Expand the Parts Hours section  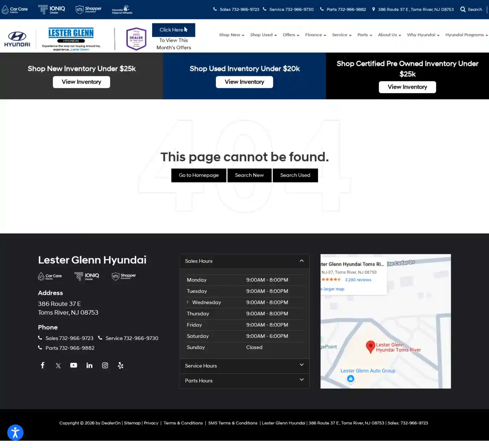pos(244,381)
